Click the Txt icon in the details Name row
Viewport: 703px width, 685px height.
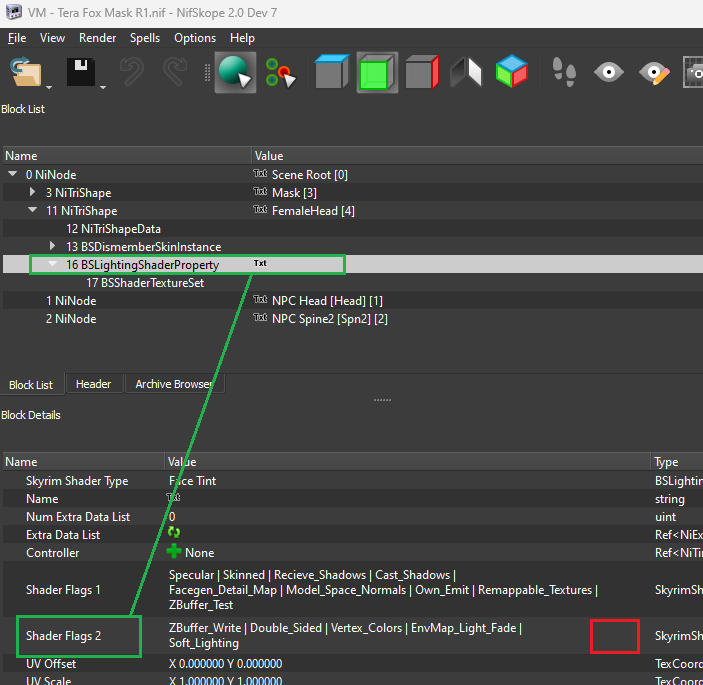coord(174,498)
